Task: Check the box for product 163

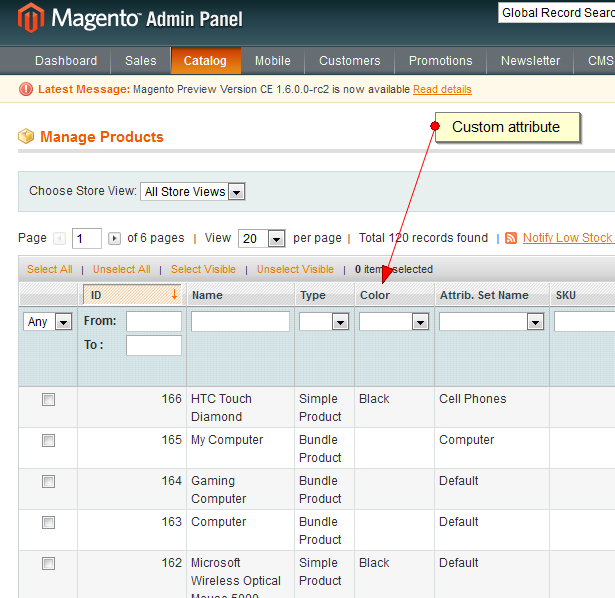Action: tap(49, 522)
